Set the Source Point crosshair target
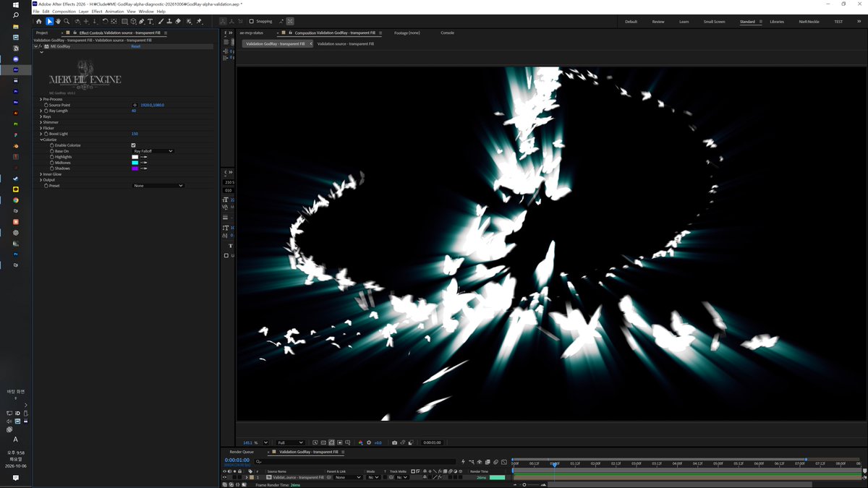Viewport: 868px width, 488px height. (x=135, y=105)
